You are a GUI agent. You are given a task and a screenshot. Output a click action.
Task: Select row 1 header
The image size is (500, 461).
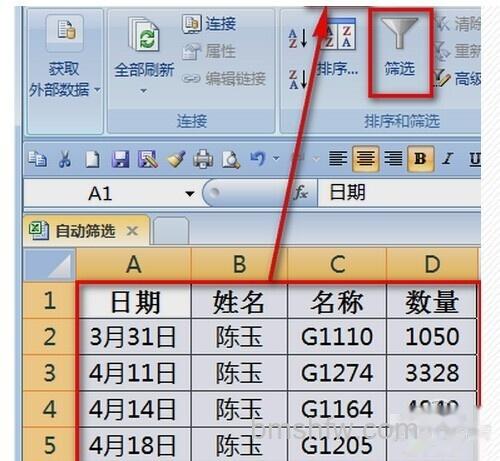point(49,300)
